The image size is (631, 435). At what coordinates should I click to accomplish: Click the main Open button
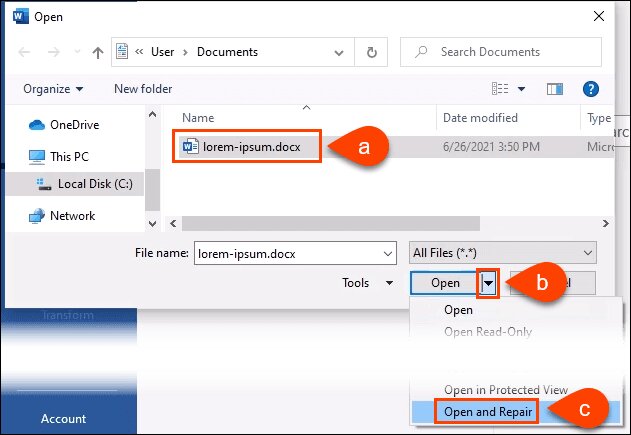click(445, 283)
